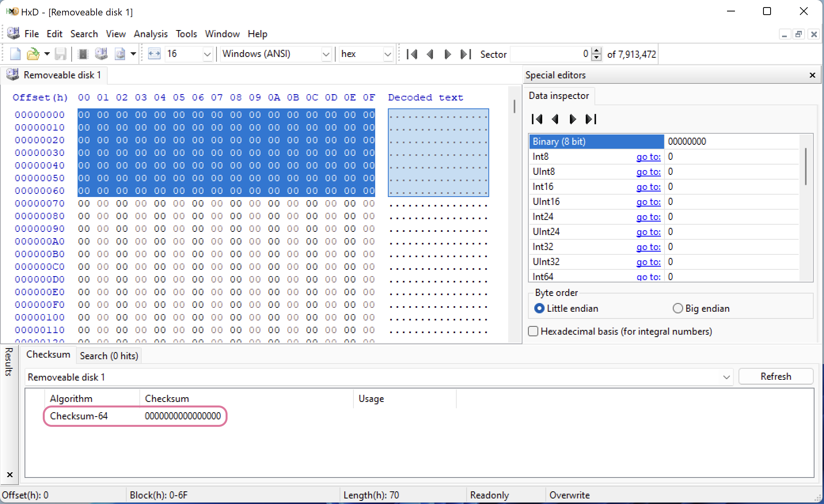The width and height of the screenshot is (824, 504).
Task: Click the Open file folder icon
Action: pyautogui.click(x=33, y=54)
